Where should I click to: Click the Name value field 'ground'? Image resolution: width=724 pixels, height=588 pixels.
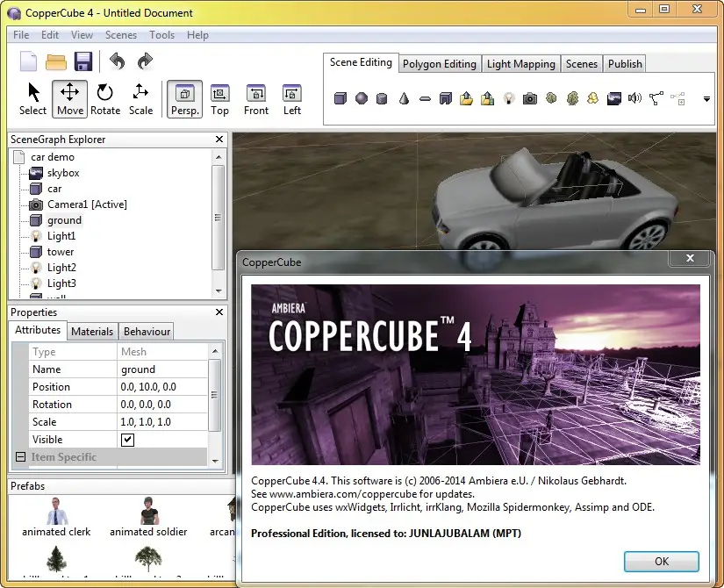tap(162, 369)
